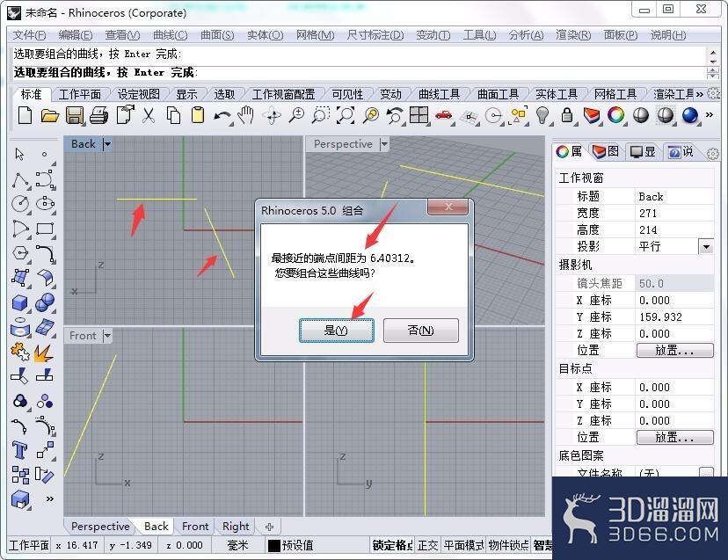Screen dimensions: 728x560
Task: Click the gear Join puzzle icon
Action: pyautogui.click(x=19, y=352)
